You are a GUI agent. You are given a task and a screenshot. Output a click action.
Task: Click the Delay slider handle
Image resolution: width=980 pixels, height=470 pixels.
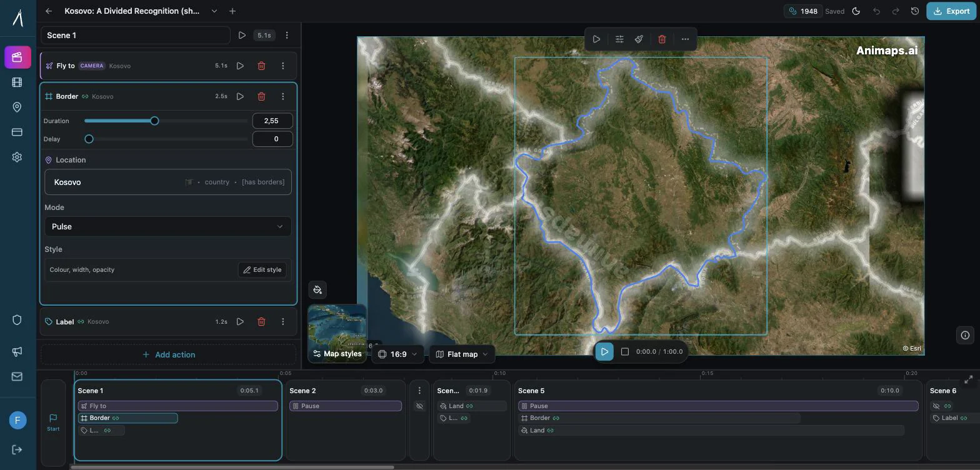pos(89,139)
